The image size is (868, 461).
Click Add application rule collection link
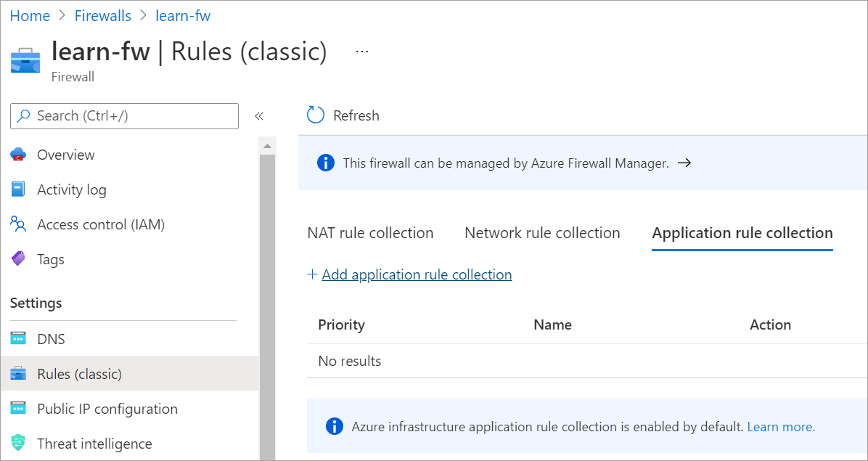point(417,274)
